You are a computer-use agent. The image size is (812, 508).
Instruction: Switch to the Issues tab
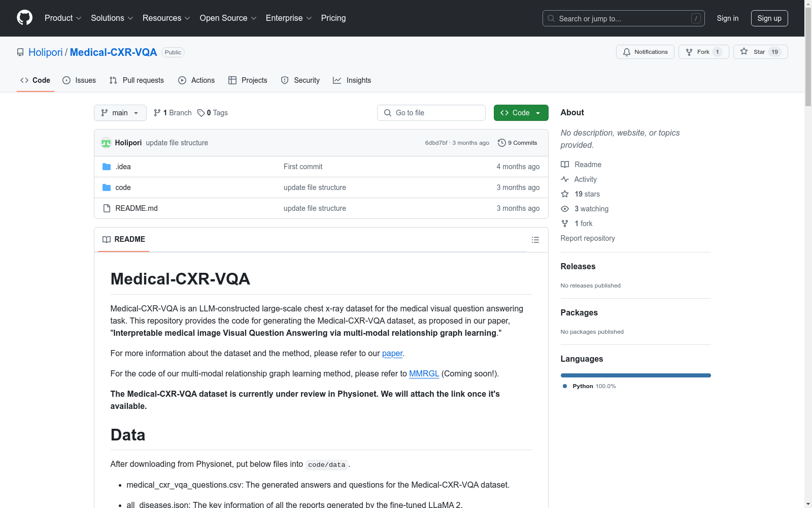point(79,80)
